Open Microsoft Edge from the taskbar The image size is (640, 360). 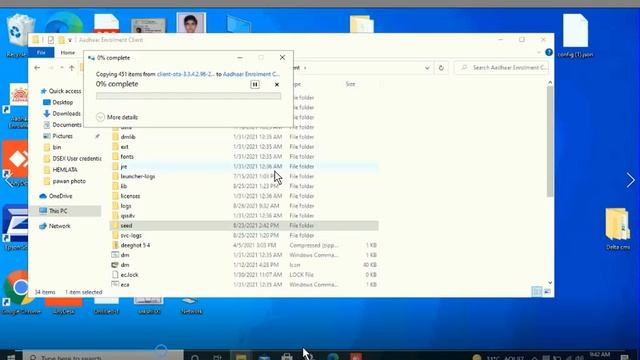[333, 356]
